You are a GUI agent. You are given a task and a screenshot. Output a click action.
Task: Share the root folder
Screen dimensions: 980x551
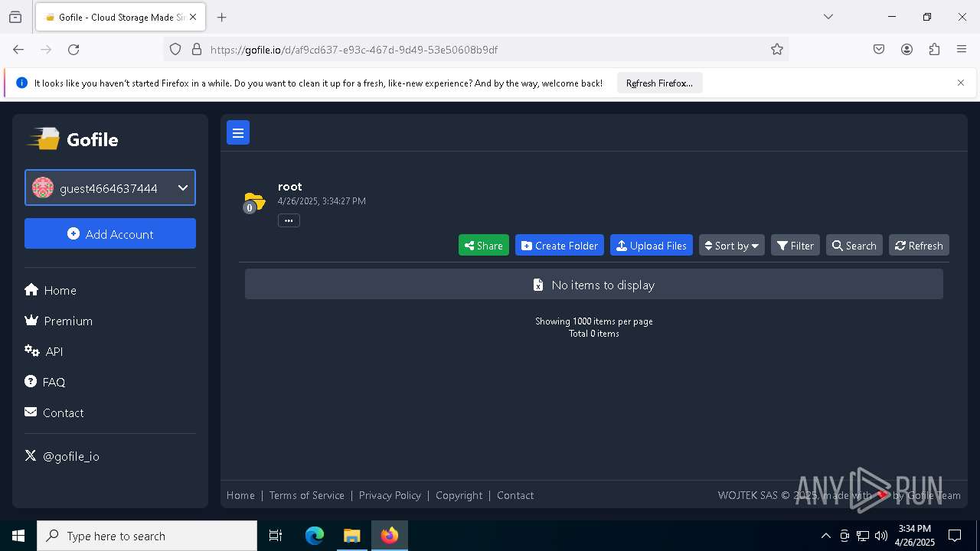[484, 246]
